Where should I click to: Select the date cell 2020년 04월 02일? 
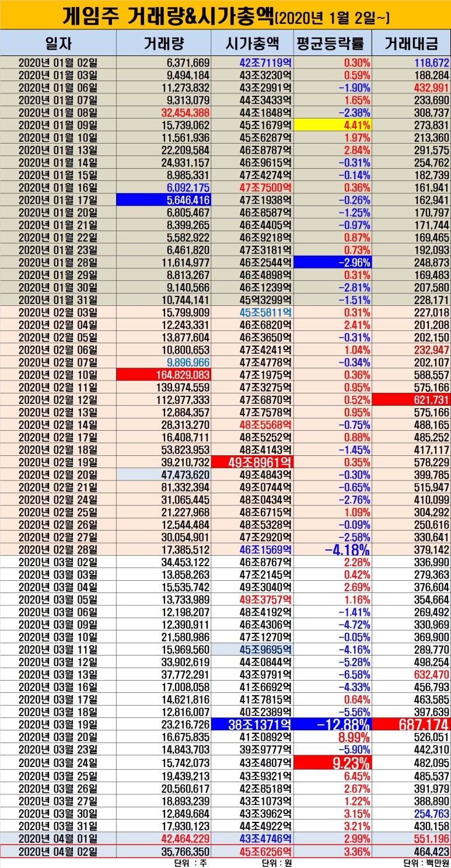coord(58,851)
